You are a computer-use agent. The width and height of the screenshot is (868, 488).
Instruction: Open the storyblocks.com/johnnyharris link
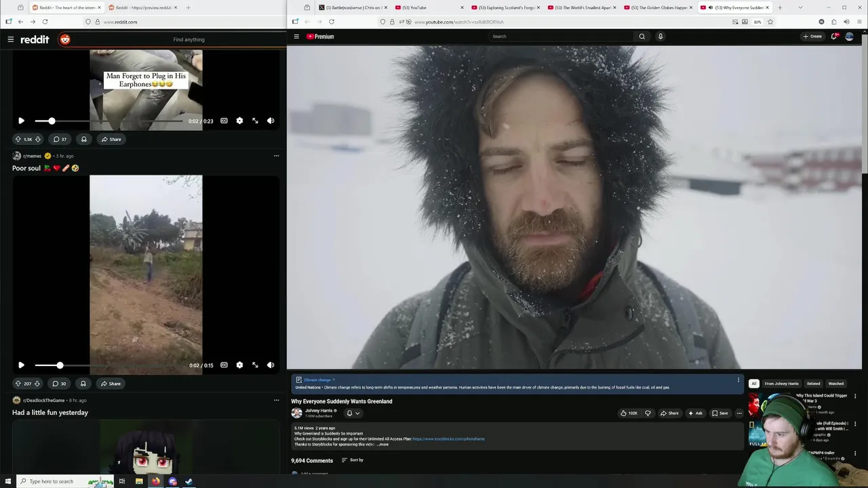tap(448, 439)
